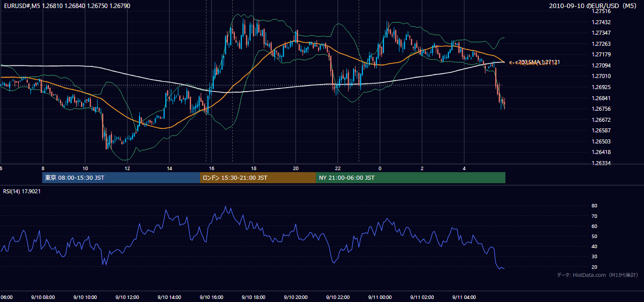Click price axis label 1.27347
The height and width of the screenshot is (302, 644).
(602, 33)
